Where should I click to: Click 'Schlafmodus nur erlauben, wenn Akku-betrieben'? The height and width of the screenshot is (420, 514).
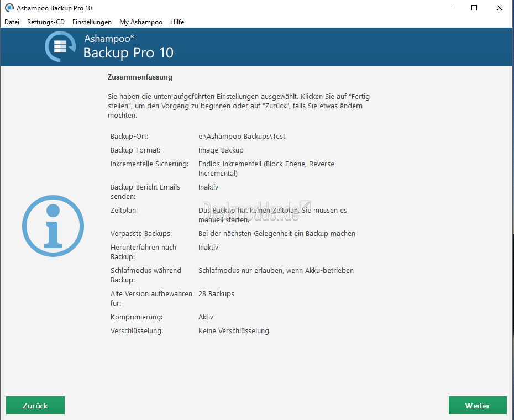276,270
